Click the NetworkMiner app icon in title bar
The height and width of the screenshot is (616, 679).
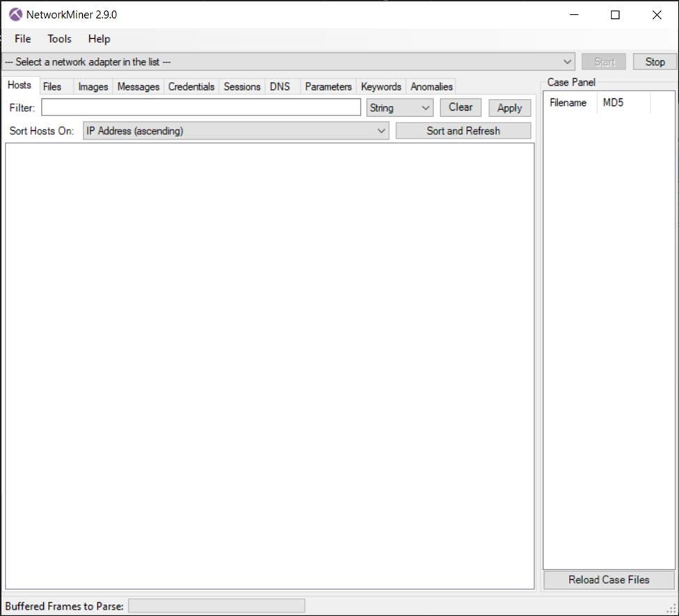click(x=15, y=15)
